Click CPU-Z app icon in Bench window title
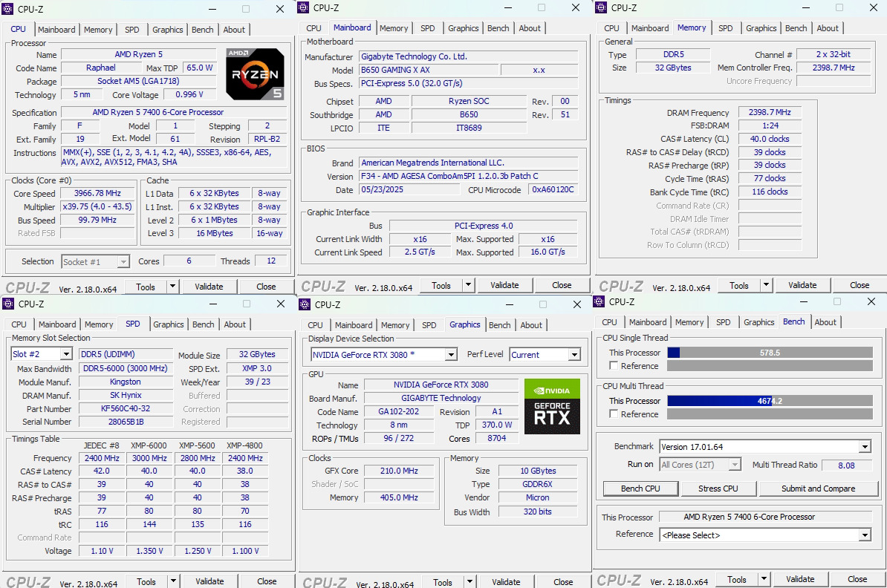The height and width of the screenshot is (588, 887). tap(599, 301)
